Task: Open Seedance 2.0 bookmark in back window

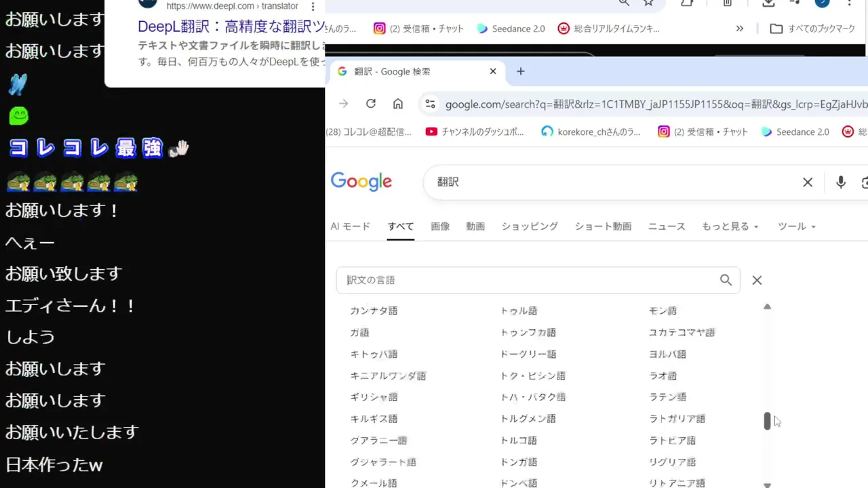Action: 511,28
